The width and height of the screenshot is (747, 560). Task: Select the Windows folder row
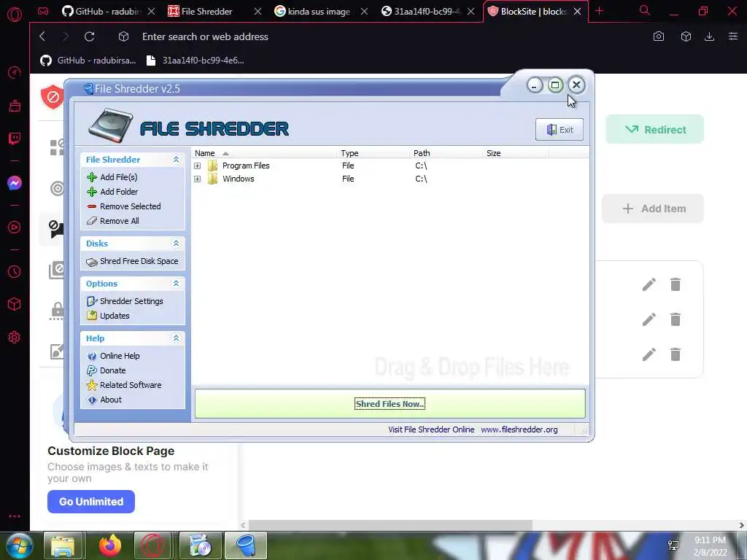[390, 179]
